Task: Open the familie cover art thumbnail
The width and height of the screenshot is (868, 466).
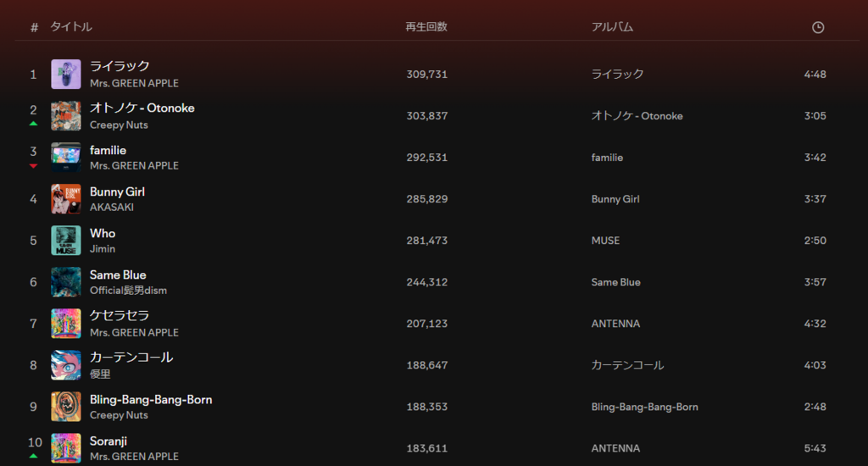Action: [x=66, y=158]
